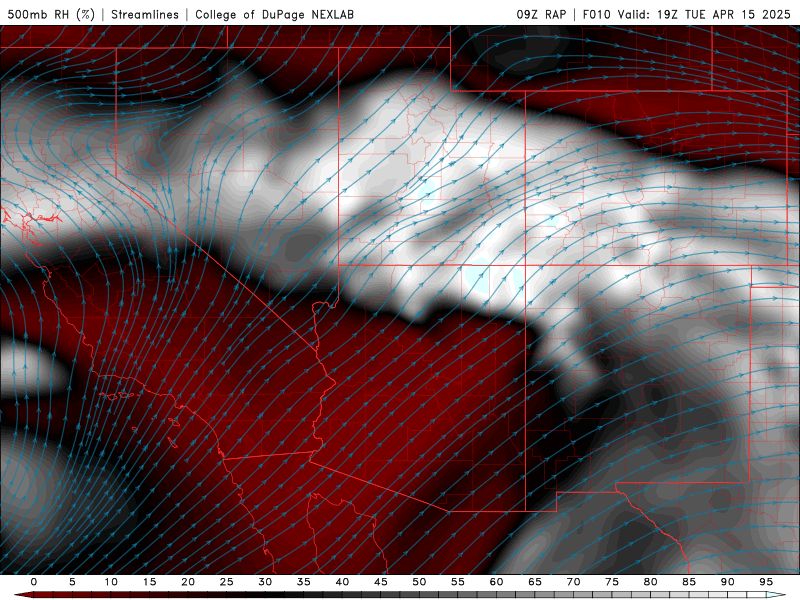Click the "15" colorbar scale label
This screenshot has width=800, height=600.
[x=149, y=582]
